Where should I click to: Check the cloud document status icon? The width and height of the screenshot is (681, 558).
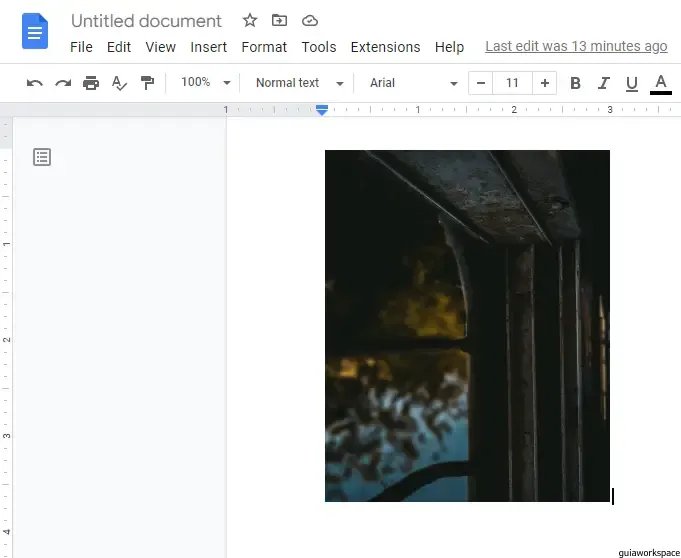[310, 20]
